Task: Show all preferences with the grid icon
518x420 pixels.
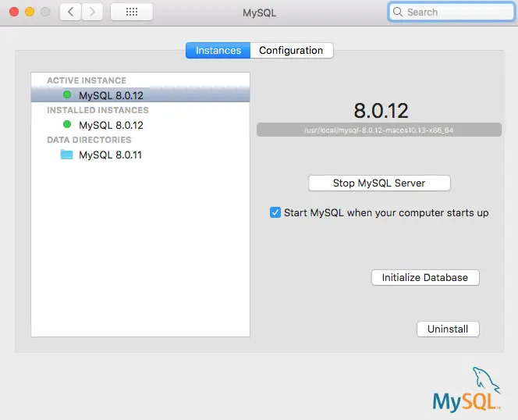Action: tap(132, 12)
